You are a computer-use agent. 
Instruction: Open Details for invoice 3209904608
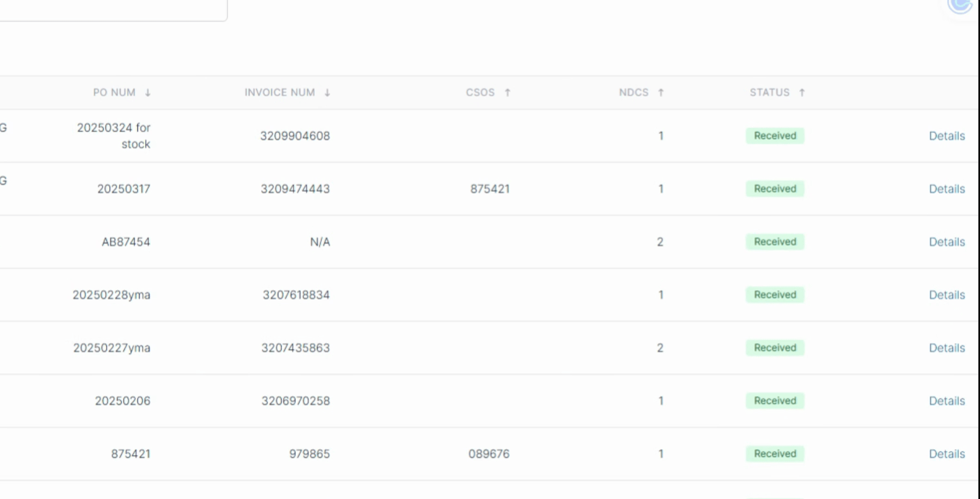(x=947, y=136)
